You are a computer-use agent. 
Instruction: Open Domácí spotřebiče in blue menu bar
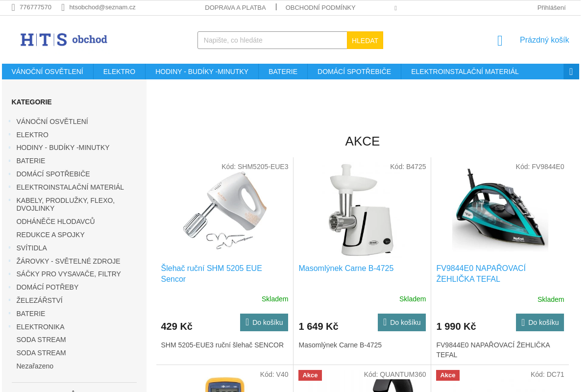(354, 72)
